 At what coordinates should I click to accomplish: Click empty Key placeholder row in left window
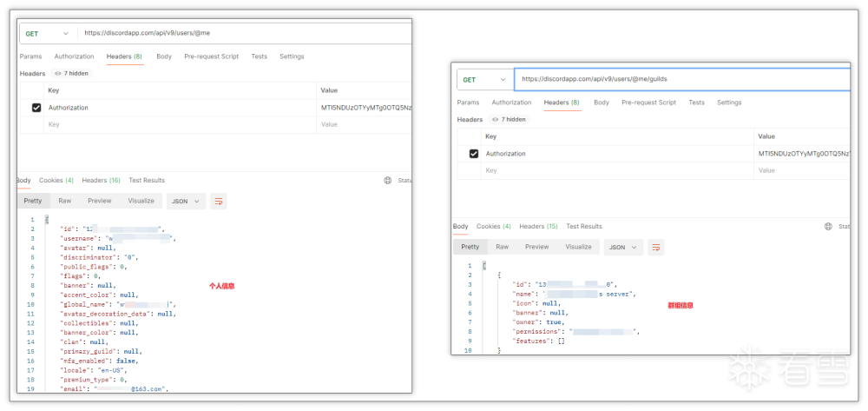coord(180,124)
